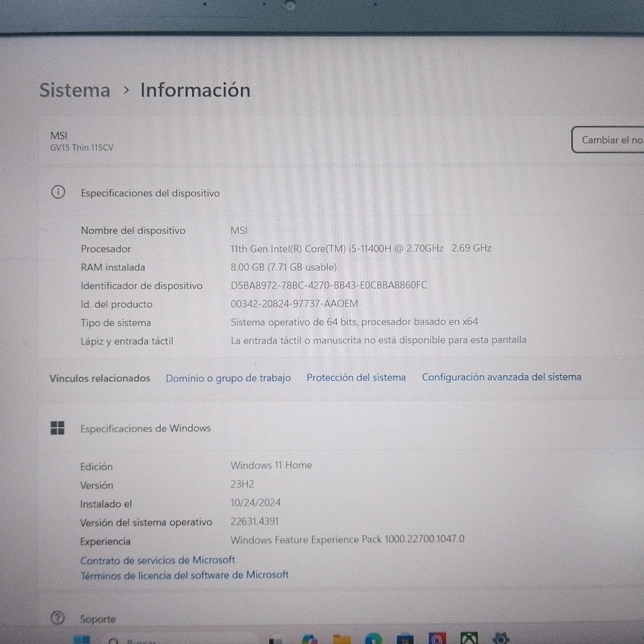Go back to Sistema in the breadcrumb
Viewport: 644px width, 644px height.
click(x=75, y=91)
